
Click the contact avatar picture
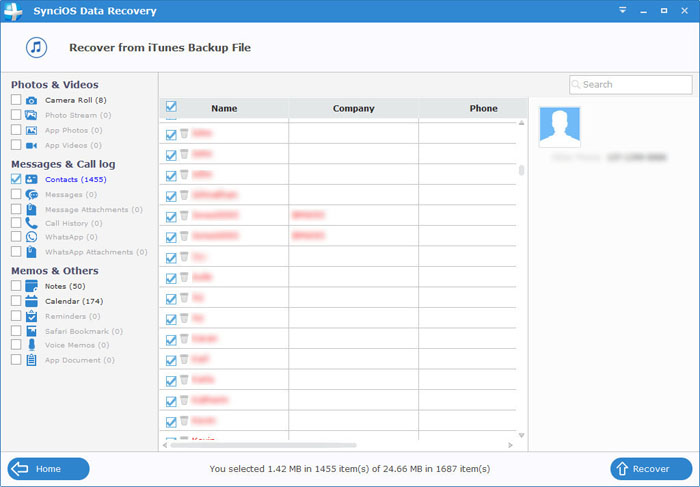[x=559, y=127]
